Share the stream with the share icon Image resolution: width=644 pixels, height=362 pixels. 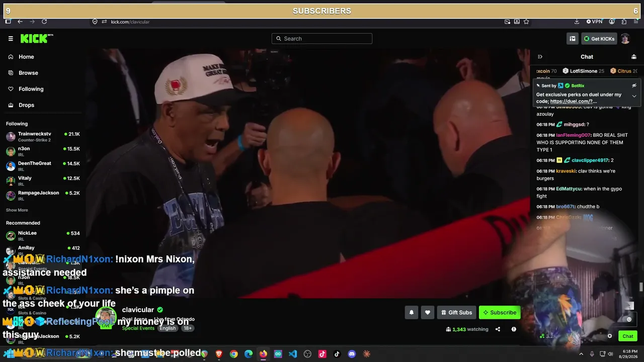(x=498, y=329)
